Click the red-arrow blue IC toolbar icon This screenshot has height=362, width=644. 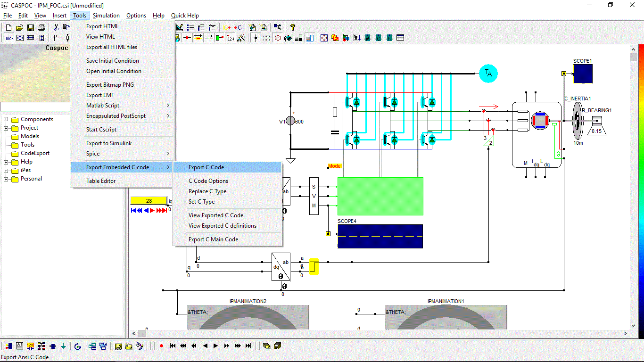coord(238,27)
